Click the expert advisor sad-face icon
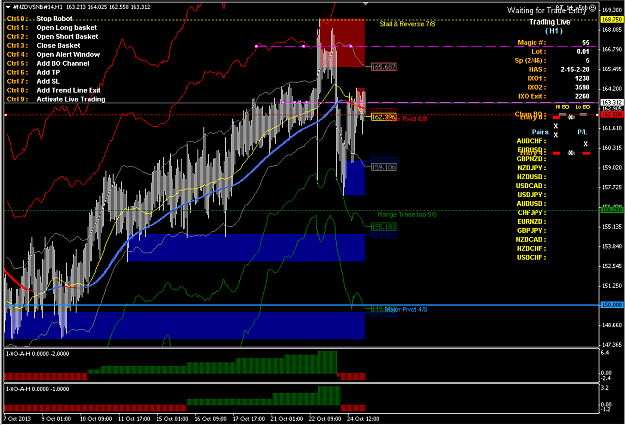Viewport: 625px width, 425px height. pos(593,8)
